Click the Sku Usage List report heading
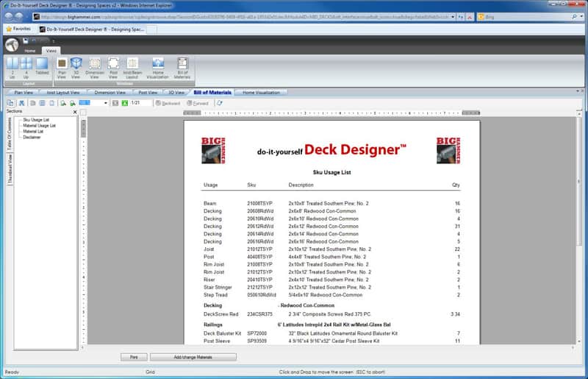This screenshot has height=379, width=588. [332, 172]
